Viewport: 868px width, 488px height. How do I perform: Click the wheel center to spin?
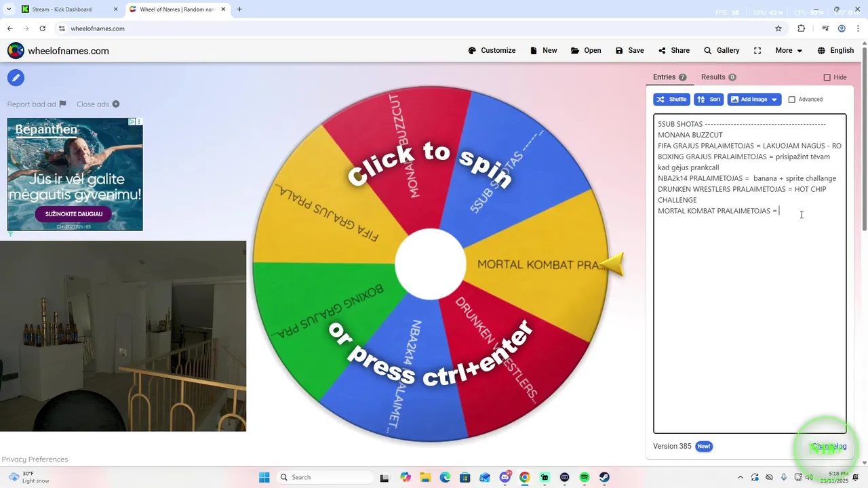[431, 264]
